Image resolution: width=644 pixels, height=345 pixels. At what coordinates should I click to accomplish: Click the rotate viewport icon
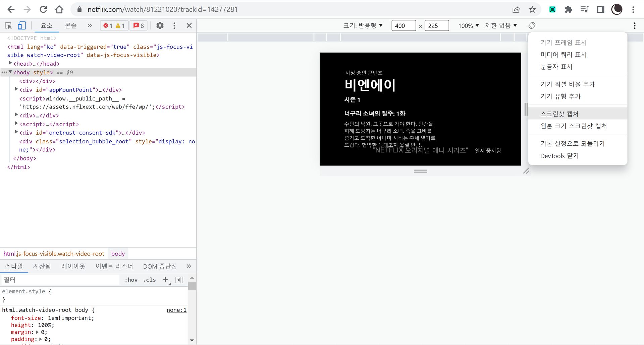(532, 25)
